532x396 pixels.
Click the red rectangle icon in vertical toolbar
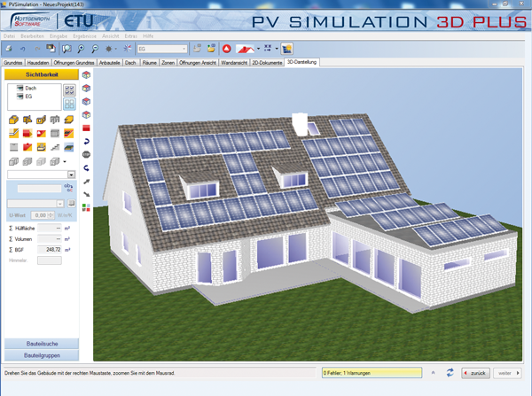point(86,128)
